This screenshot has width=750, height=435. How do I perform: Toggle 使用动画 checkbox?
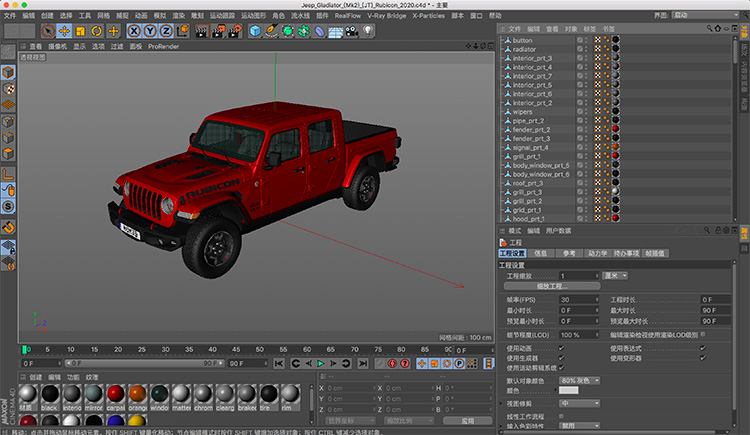click(x=561, y=348)
